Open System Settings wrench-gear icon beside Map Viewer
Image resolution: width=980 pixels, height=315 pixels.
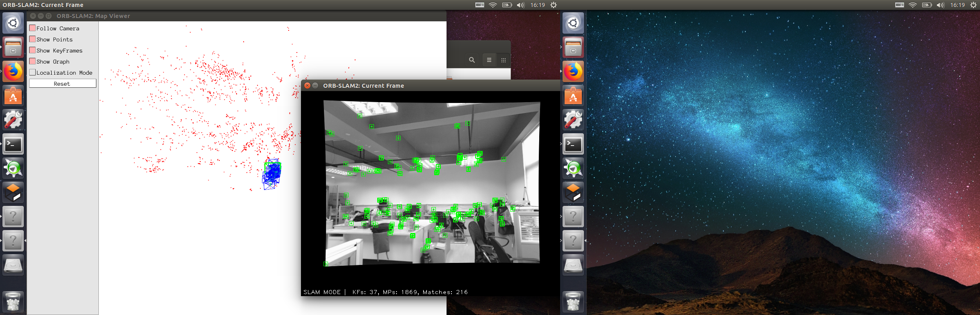(x=13, y=120)
